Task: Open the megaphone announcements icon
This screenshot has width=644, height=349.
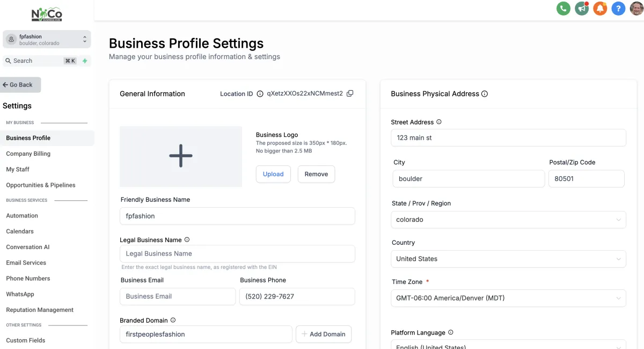Action: click(x=581, y=8)
